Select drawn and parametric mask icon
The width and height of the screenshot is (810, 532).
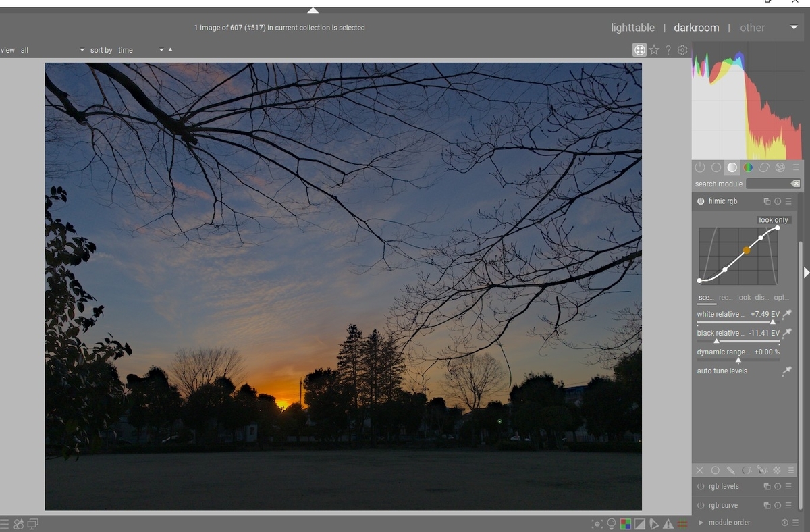click(762, 470)
